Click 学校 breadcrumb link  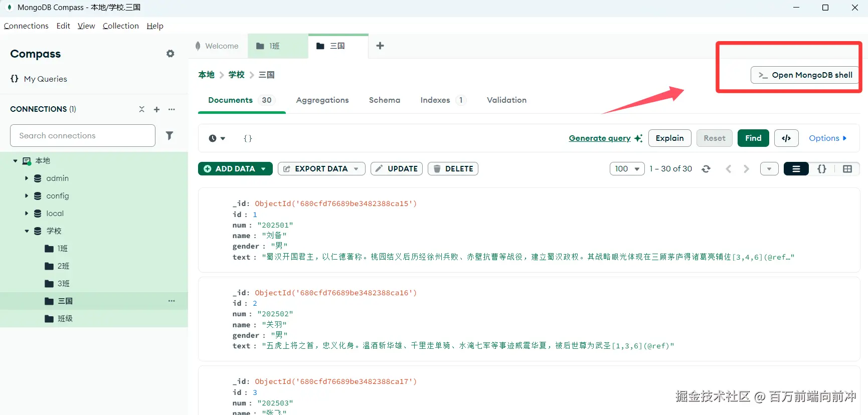236,75
